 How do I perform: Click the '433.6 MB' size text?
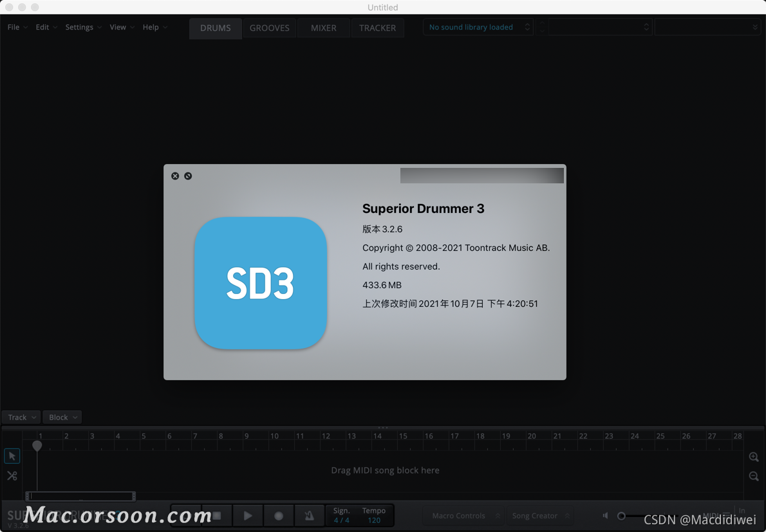[x=382, y=285]
